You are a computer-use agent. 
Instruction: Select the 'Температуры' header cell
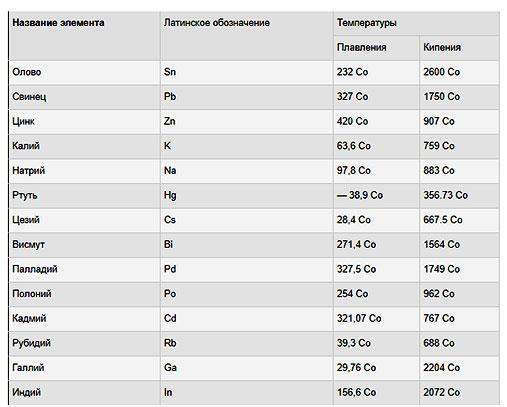click(x=366, y=23)
